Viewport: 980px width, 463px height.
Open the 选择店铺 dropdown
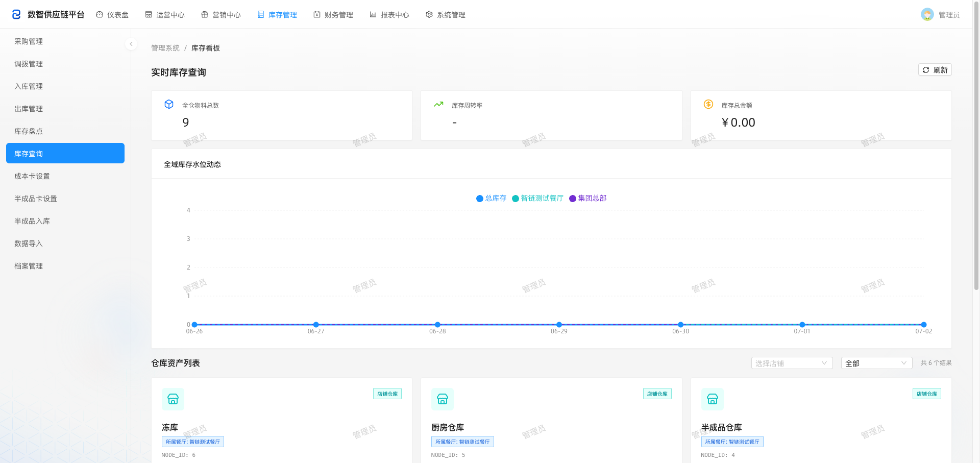(x=792, y=363)
